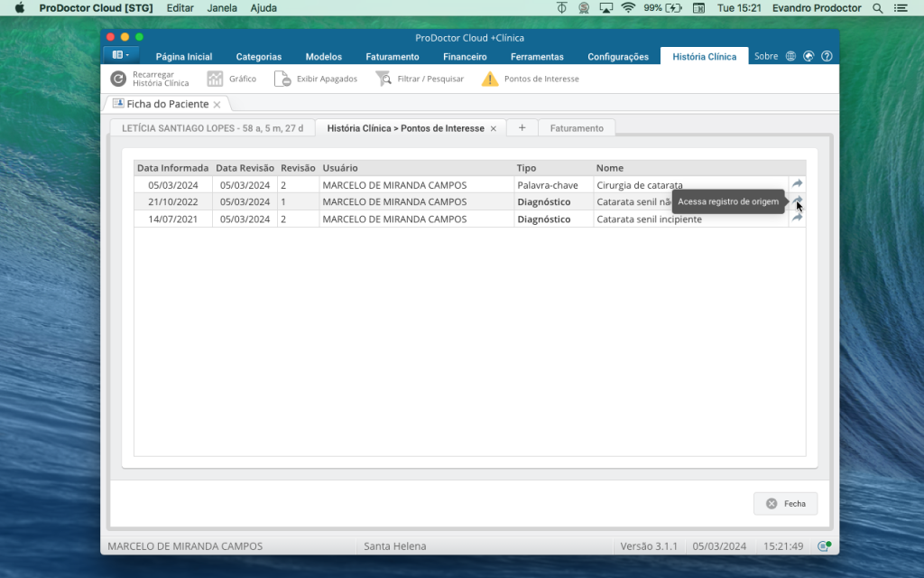The height and width of the screenshot is (578, 924).
Task: Sort by Nome column header
Action: (x=690, y=168)
